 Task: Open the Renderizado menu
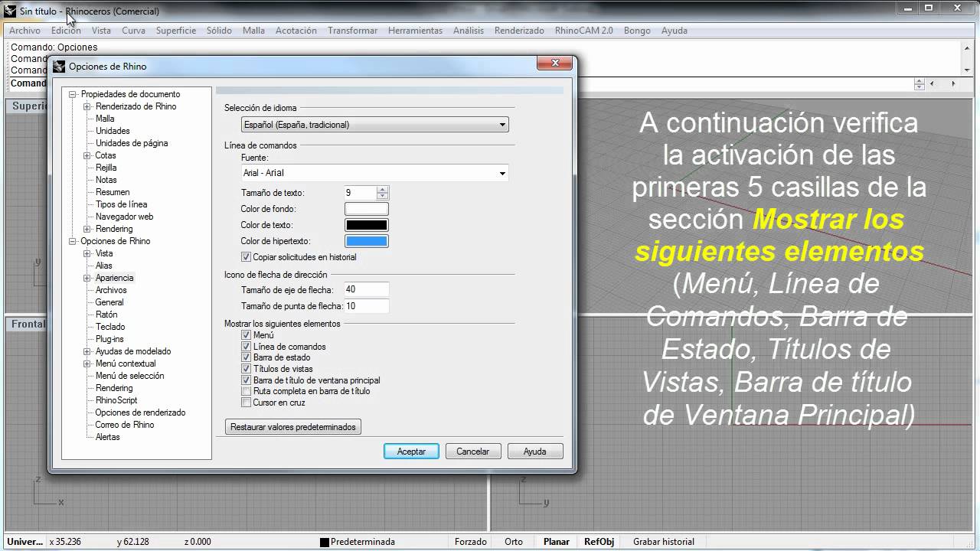point(519,31)
